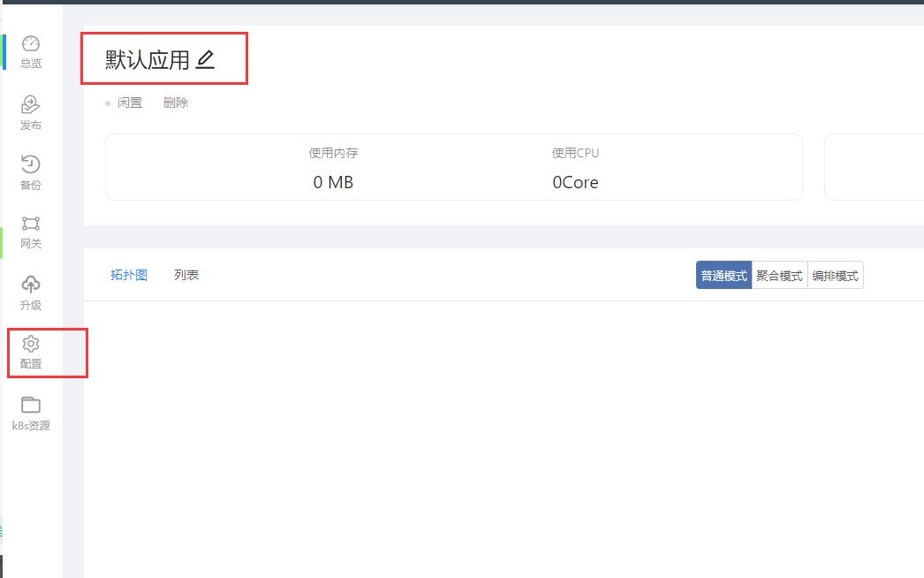Click the 0Core CPU usage value
Viewport: 924px width, 578px height.
576,182
